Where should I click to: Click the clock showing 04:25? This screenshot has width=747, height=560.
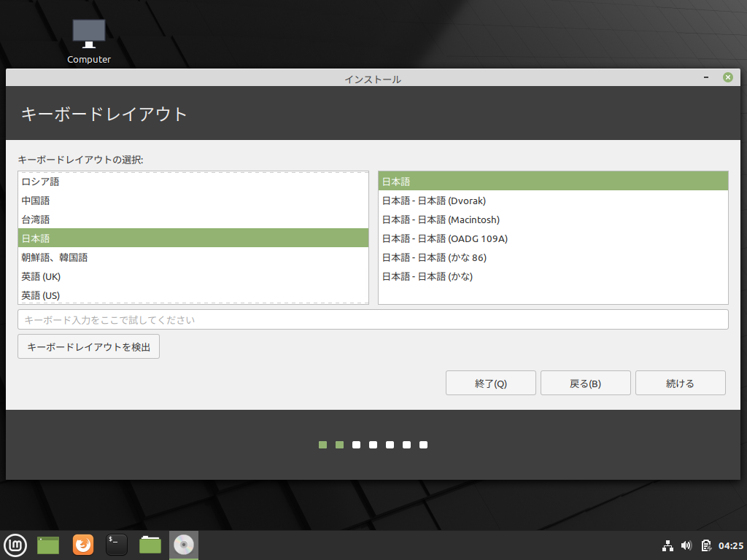(730, 545)
